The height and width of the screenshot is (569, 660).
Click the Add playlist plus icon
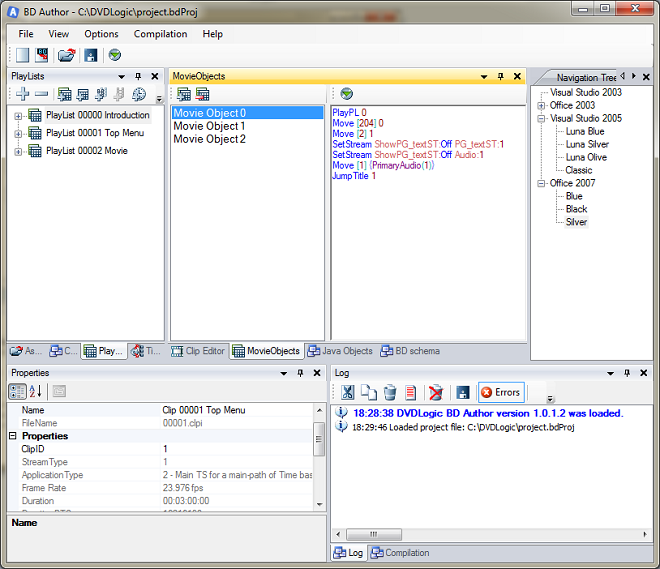[22, 94]
